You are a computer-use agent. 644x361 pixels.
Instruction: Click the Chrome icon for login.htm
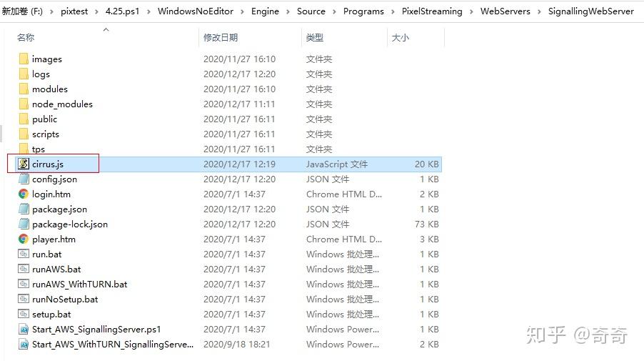(x=24, y=194)
